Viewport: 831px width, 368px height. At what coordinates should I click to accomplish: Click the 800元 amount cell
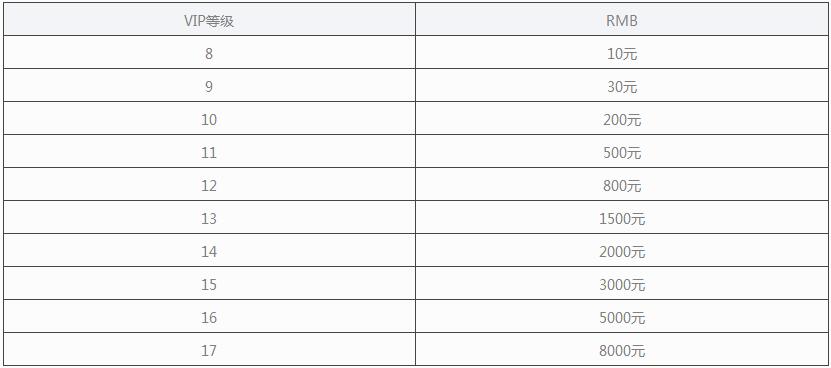622,185
